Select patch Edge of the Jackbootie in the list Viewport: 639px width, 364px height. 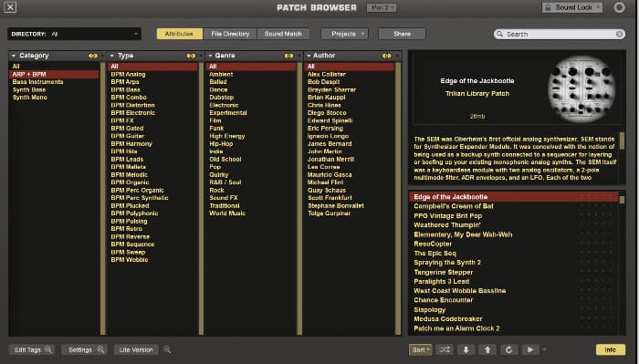[x=513, y=197]
